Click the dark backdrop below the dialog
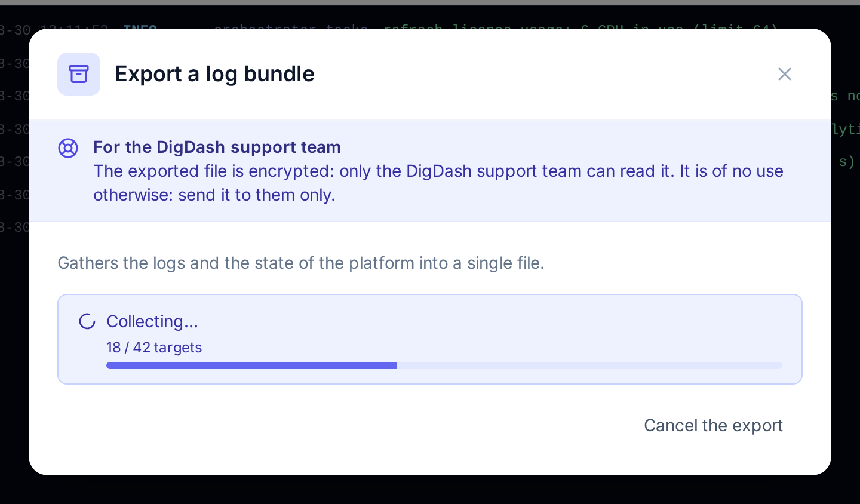The width and height of the screenshot is (860, 504). pos(430,490)
